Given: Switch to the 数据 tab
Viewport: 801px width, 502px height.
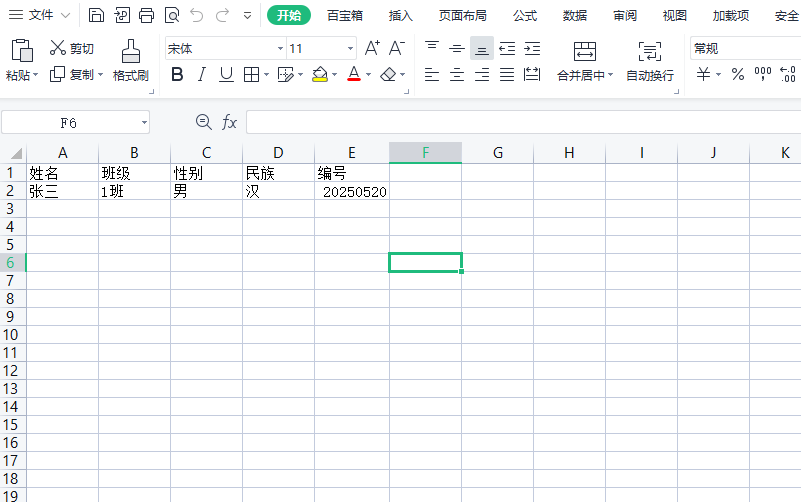Looking at the screenshot, I should pyautogui.click(x=575, y=16).
